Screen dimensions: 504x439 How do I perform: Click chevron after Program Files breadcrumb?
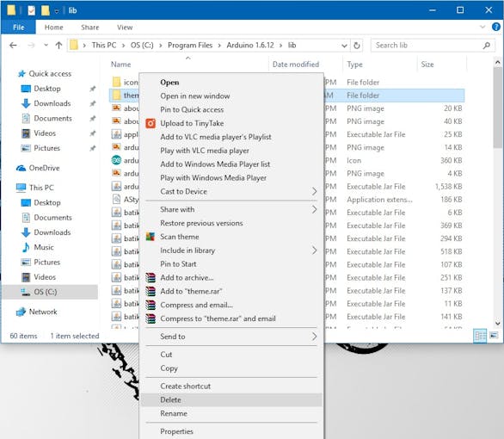[219, 46]
